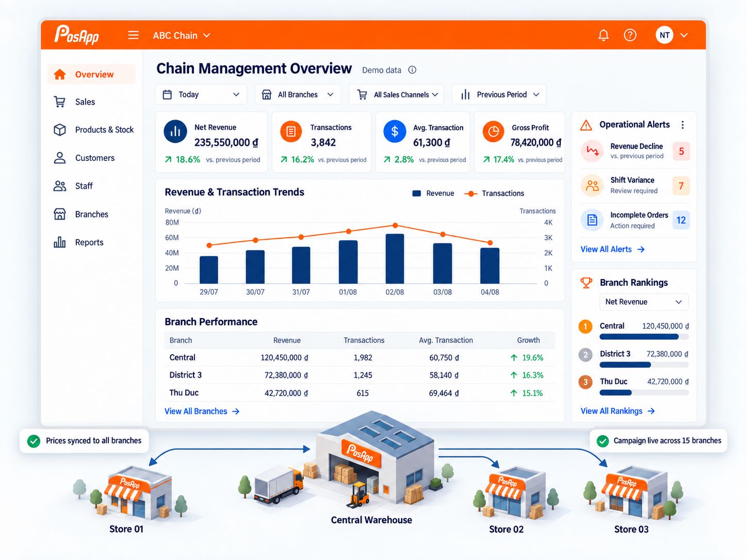Open the All Sales Channels dropdown

pyautogui.click(x=396, y=94)
